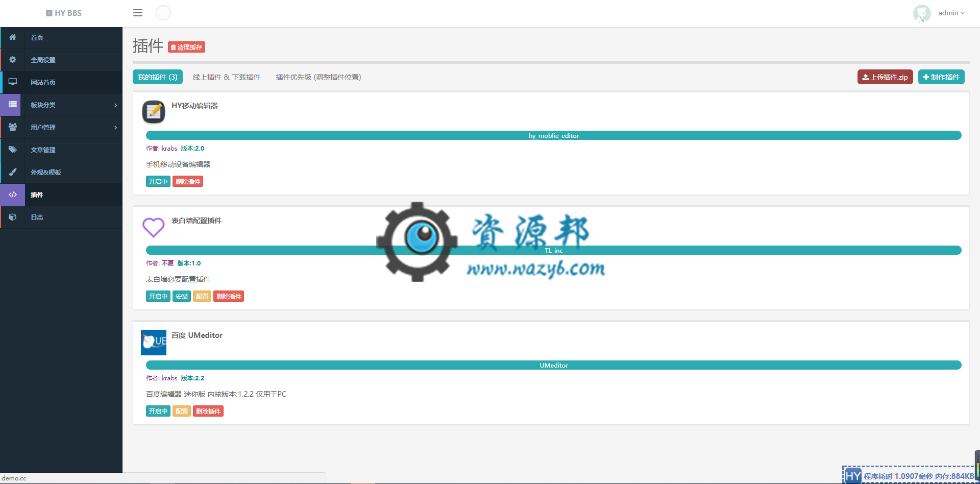The image size is (980, 484).
Task: Click 配置 for 百度 UMeditor
Action: click(182, 411)
